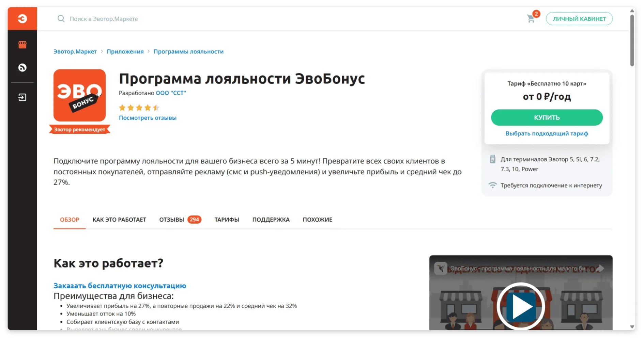Open the store icon in sidebar

point(22,45)
